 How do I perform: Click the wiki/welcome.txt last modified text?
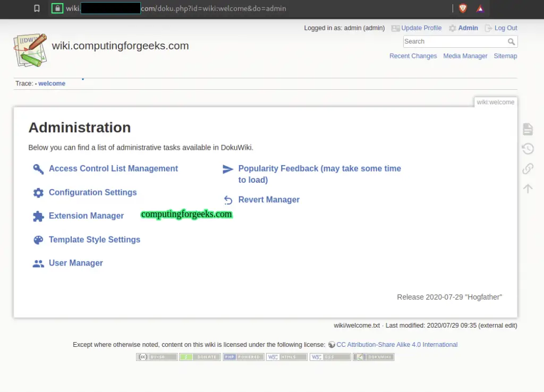point(426,326)
